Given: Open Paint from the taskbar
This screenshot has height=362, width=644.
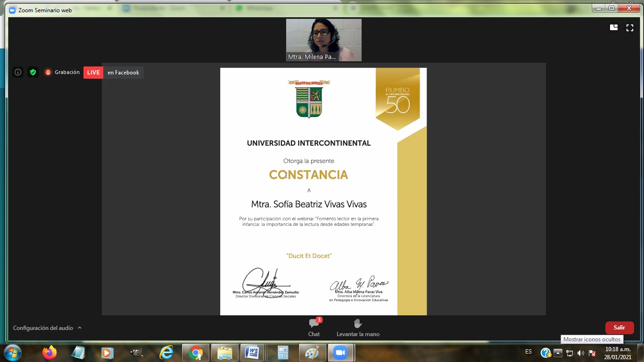Looking at the screenshot, I should click(312, 353).
